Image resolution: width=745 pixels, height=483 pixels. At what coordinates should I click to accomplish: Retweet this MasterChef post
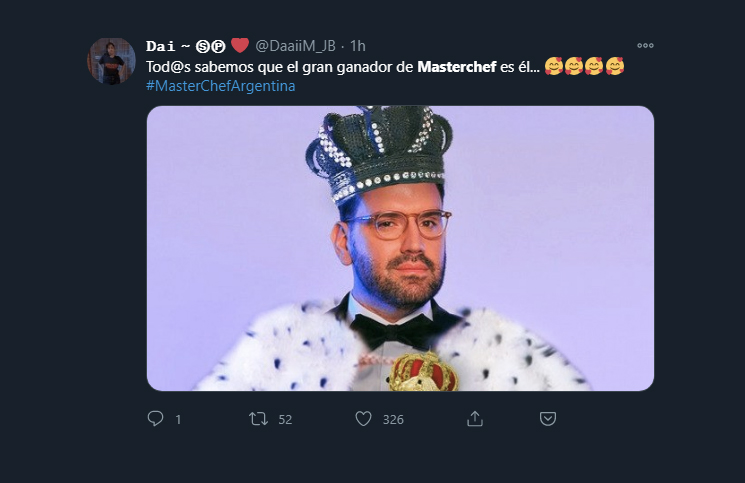point(258,419)
